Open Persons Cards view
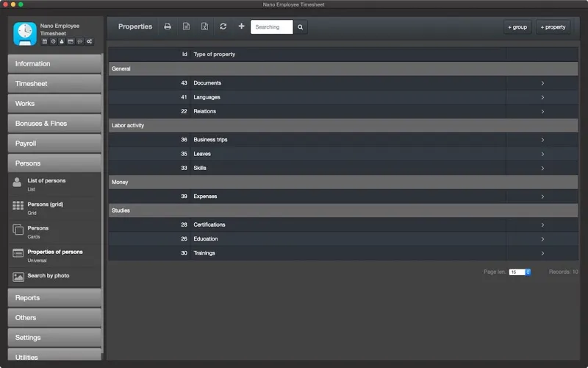Image resolution: width=588 pixels, height=368 pixels. (54, 232)
